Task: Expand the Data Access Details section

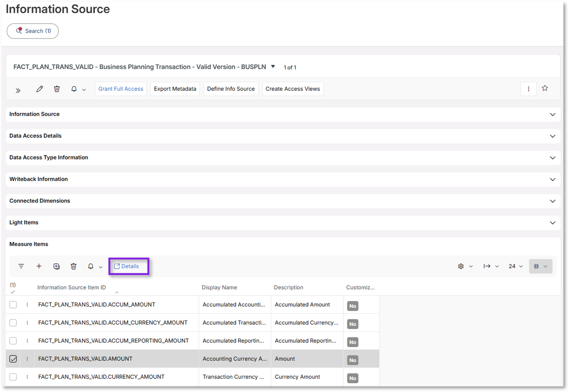Action: pos(552,136)
